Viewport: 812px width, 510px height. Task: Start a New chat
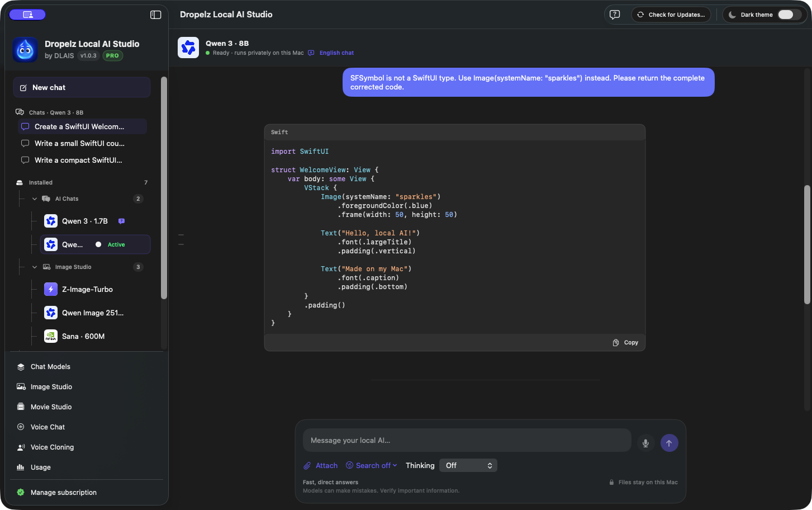click(82, 87)
